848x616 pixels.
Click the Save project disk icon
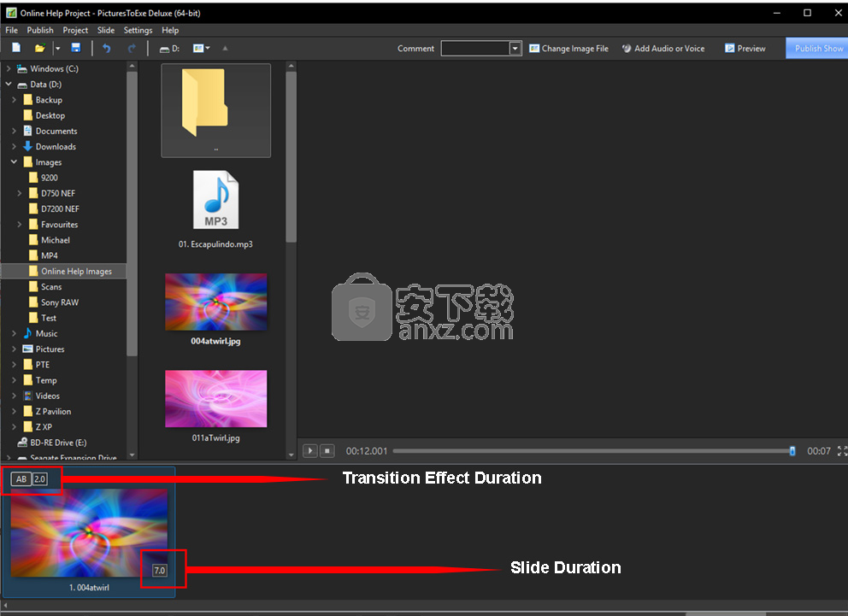tap(76, 48)
